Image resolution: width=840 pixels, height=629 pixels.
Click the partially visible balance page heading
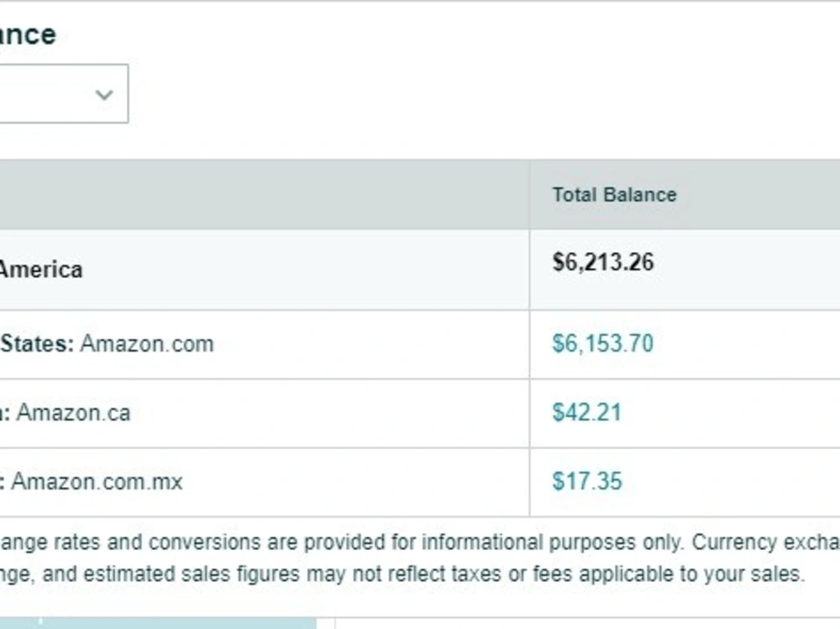(x=28, y=34)
